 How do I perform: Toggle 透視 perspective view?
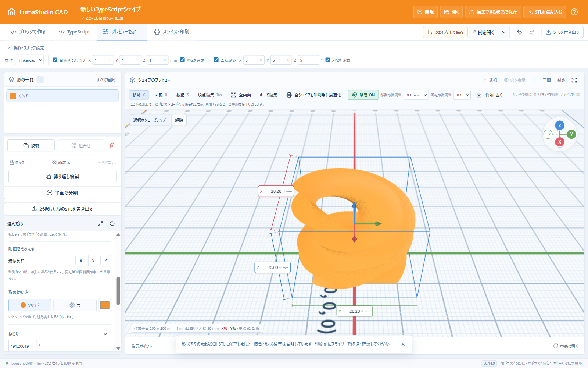tap(490, 80)
